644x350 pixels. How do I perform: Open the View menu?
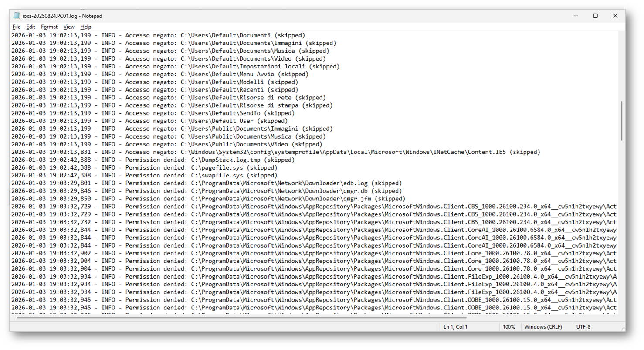[x=69, y=27]
